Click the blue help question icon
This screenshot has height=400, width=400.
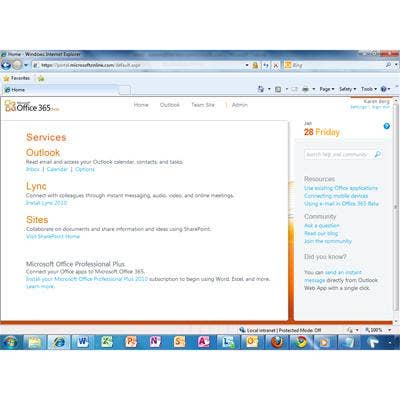(x=387, y=126)
